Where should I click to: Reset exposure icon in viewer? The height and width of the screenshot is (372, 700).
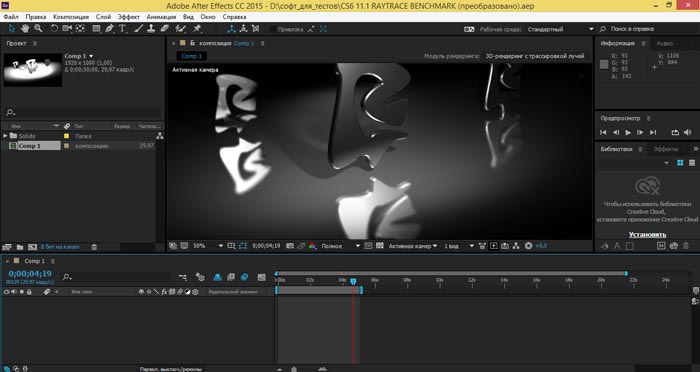[528, 246]
